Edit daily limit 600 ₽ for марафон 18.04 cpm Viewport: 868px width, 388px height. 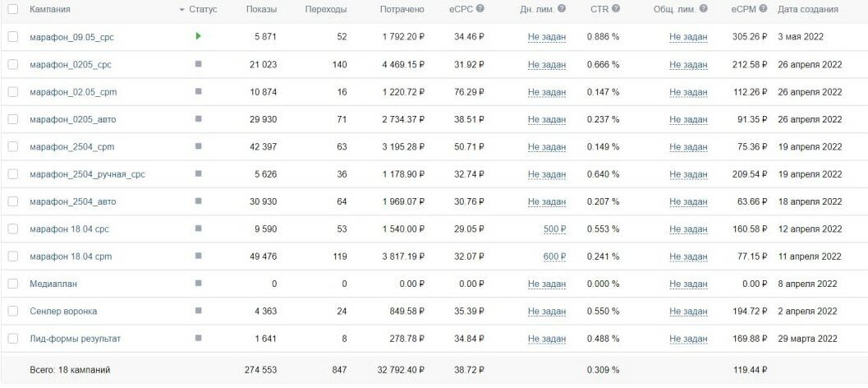pos(554,256)
